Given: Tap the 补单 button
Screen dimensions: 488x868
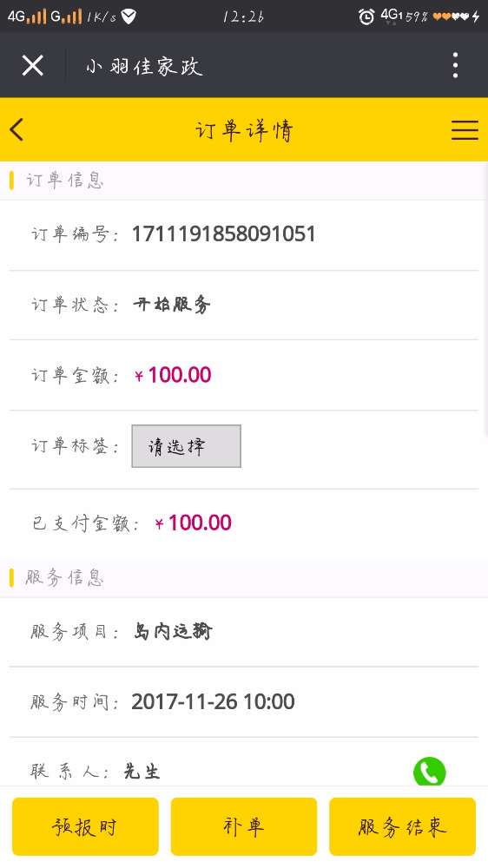Looking at the screenshot, I should point(244,826).
